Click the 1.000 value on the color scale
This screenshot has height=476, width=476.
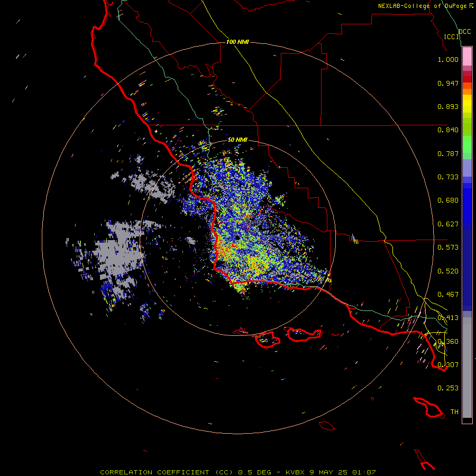[x=448, y=59]
